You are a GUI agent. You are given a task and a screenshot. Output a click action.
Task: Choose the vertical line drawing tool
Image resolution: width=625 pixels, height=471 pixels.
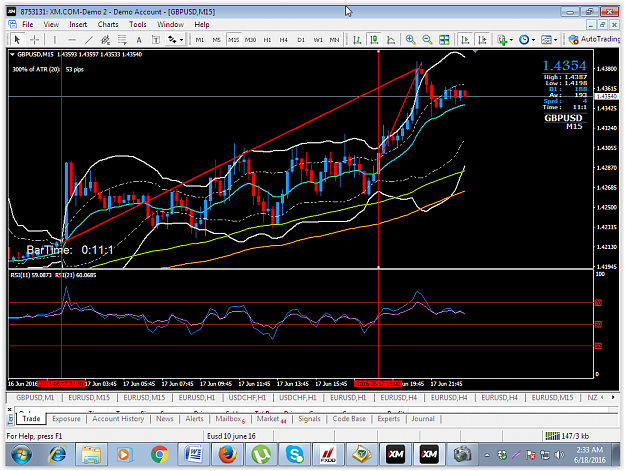point(55,39)
